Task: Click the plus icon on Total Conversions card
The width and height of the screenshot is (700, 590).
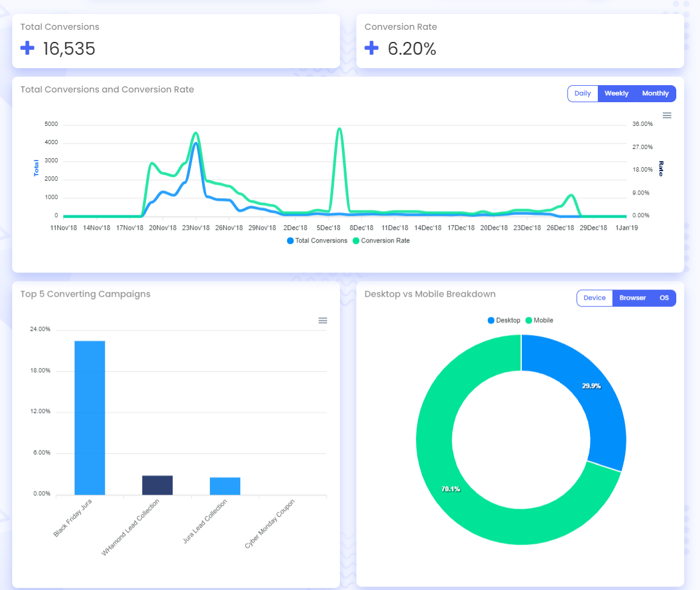Action: coord(27,47)
